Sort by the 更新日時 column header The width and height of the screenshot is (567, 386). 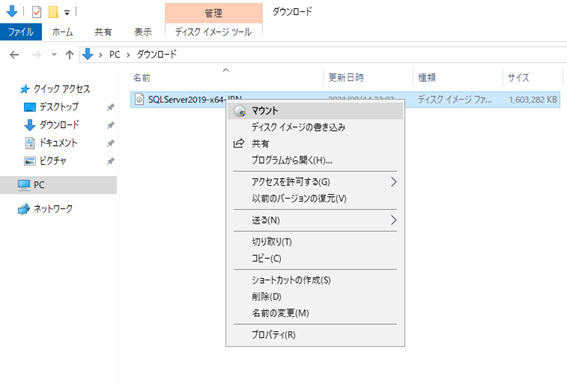pos(368,77)
